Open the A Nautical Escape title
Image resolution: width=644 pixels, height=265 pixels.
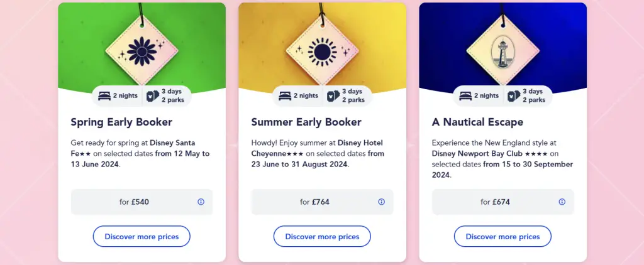478,122
